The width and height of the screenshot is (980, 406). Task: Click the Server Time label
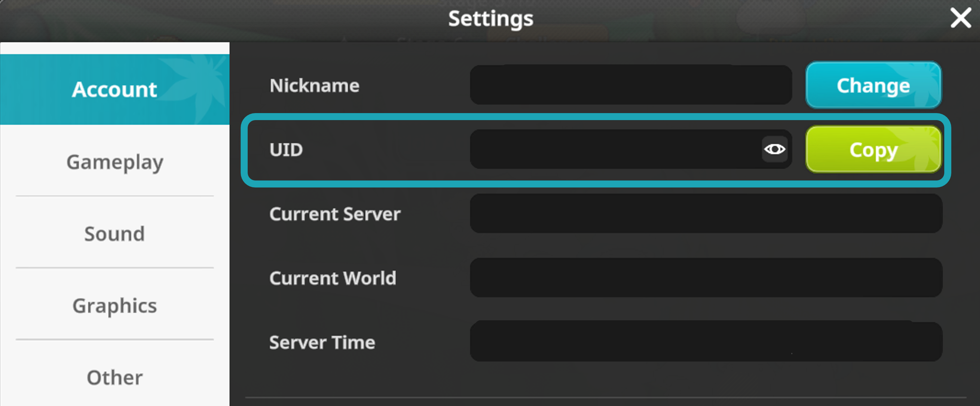pyautogui.click(x=322, y=343)
